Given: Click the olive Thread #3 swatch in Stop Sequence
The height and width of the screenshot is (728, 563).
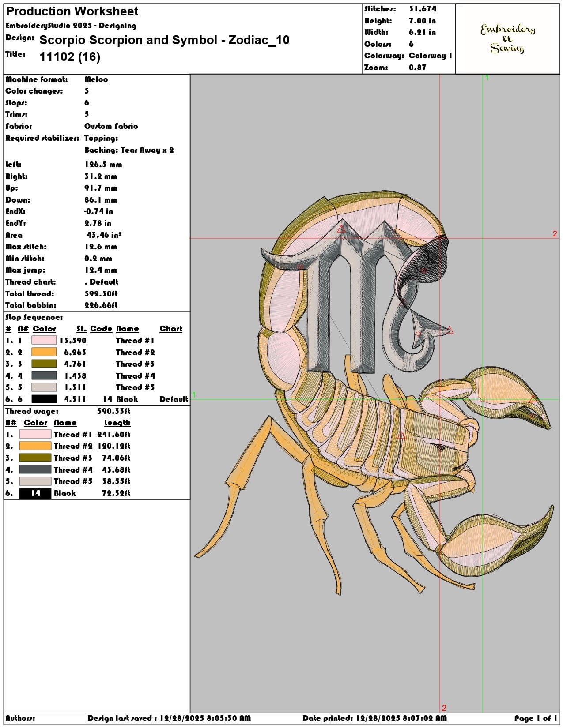Looking at the screenshot, I should 44,364.
